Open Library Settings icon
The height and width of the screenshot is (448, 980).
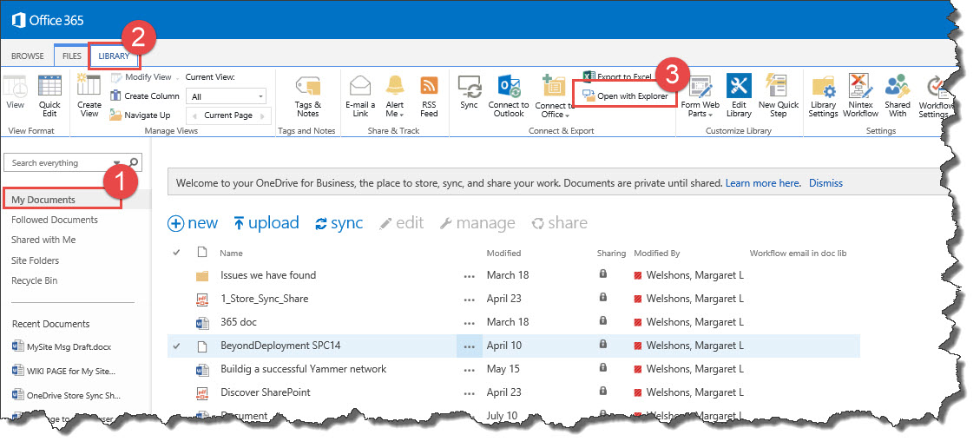[x=823, y=88]
